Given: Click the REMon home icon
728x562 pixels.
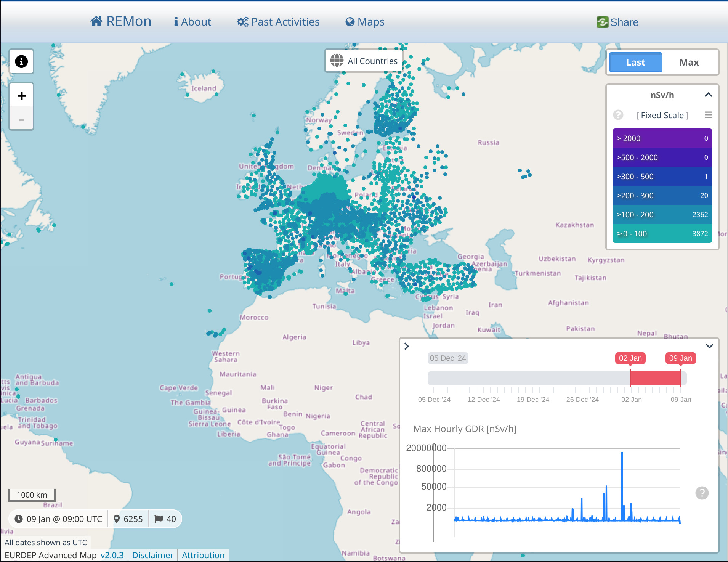Looking at the screenshot, I should (97, 21).
